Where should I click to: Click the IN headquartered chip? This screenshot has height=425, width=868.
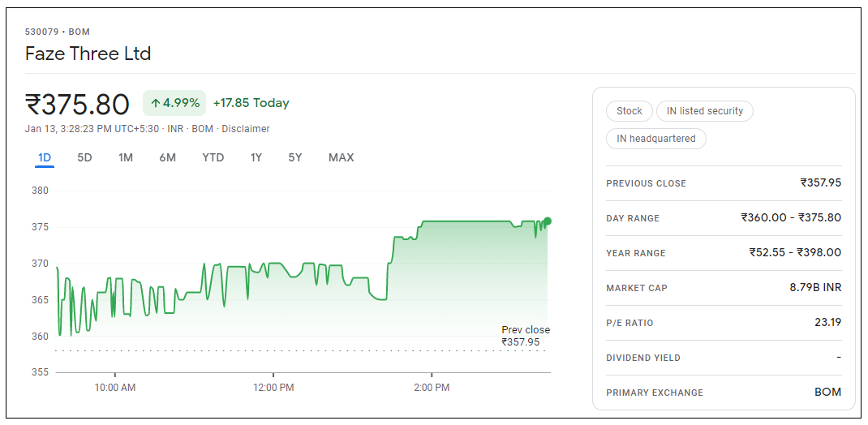[x=656, y=139]
